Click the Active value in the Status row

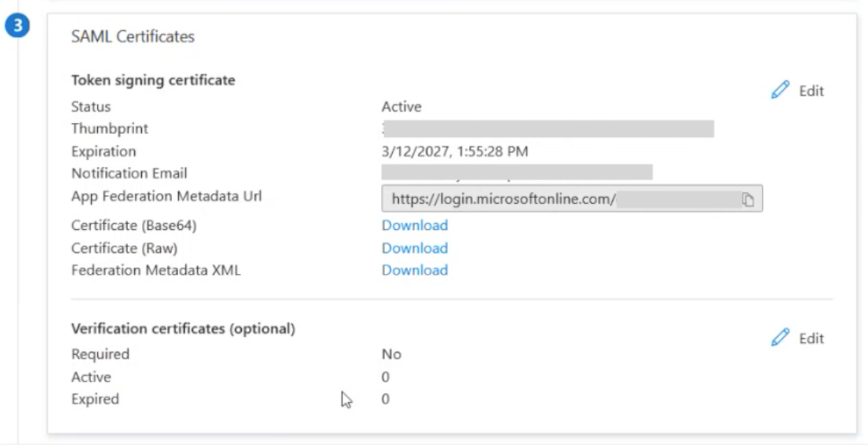[x=401, y=107]
